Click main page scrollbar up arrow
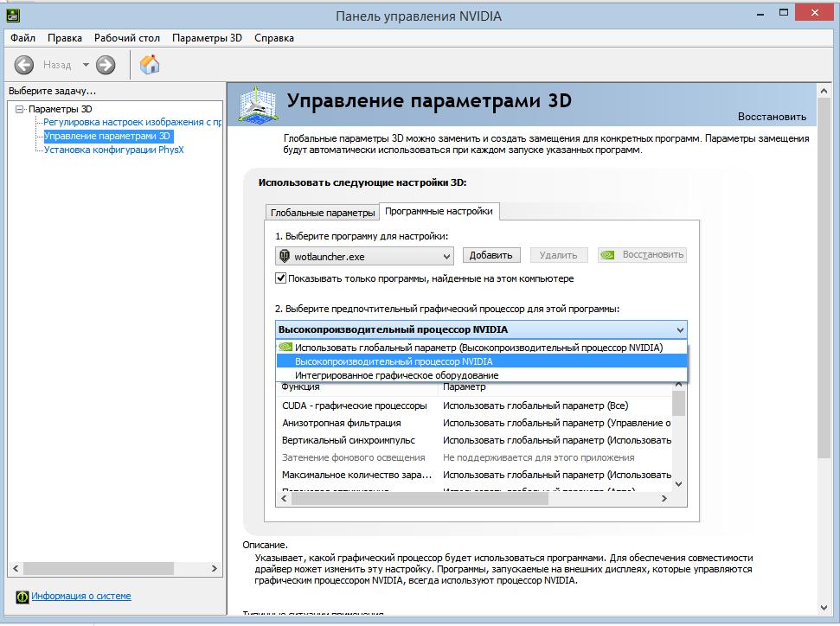The width and height of the screenshot is (840, 626). click(x=824, y=92)
